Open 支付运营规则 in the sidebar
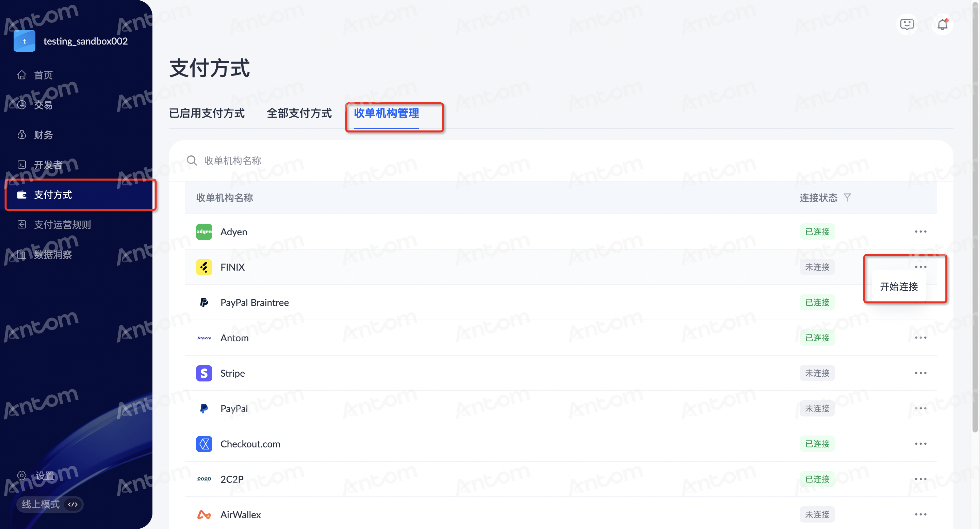This screenshot has width=980, height=529. pyautogui.click(x=62, y=225)
